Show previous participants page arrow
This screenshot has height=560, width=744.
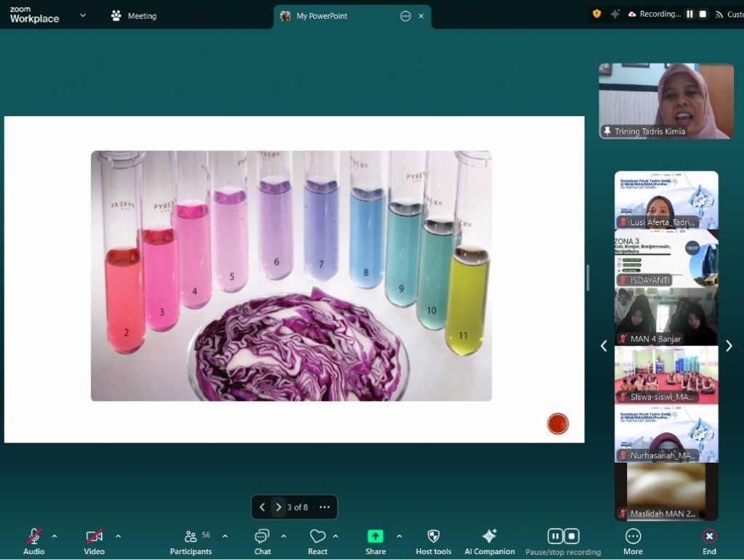(x=604, y=346)
